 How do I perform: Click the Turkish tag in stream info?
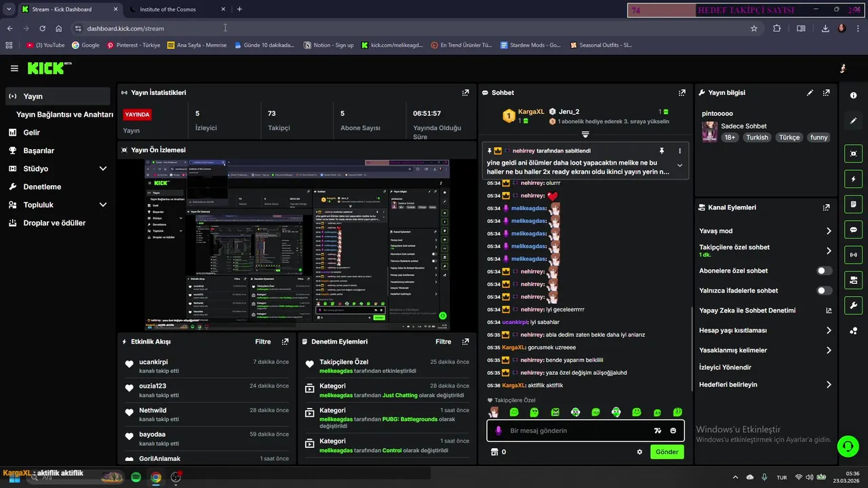coord(757,138)
